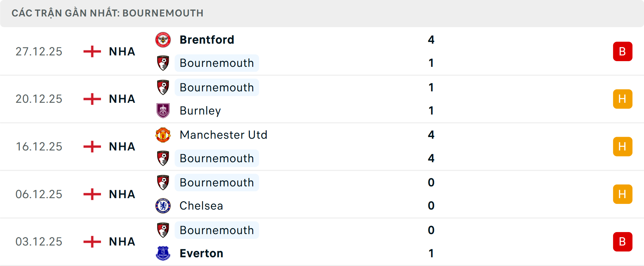Open the Brentford team link
644x266 pixels.
207,40
